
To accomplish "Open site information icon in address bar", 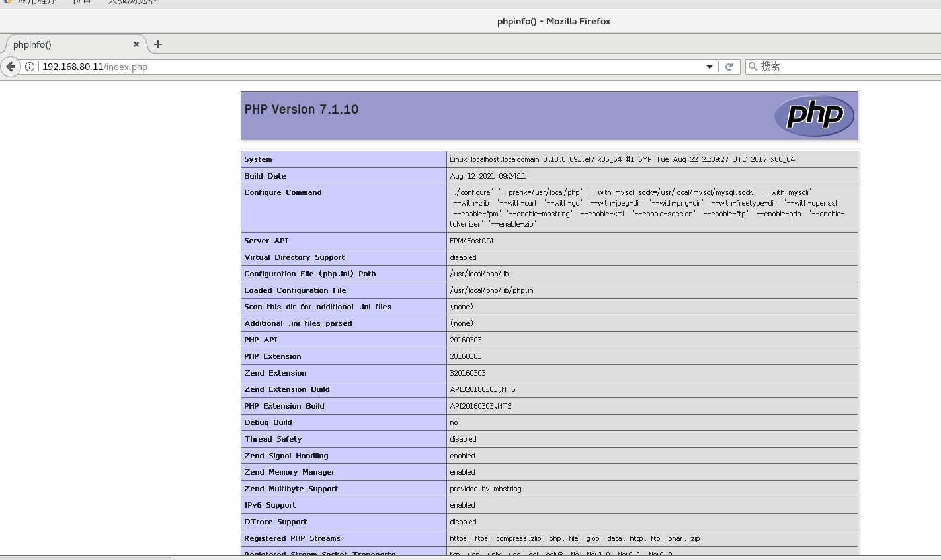I will (30, 67).
